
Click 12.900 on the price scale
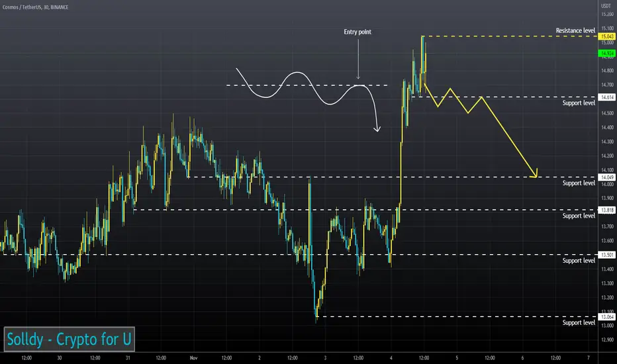click(x=607, y=340)
